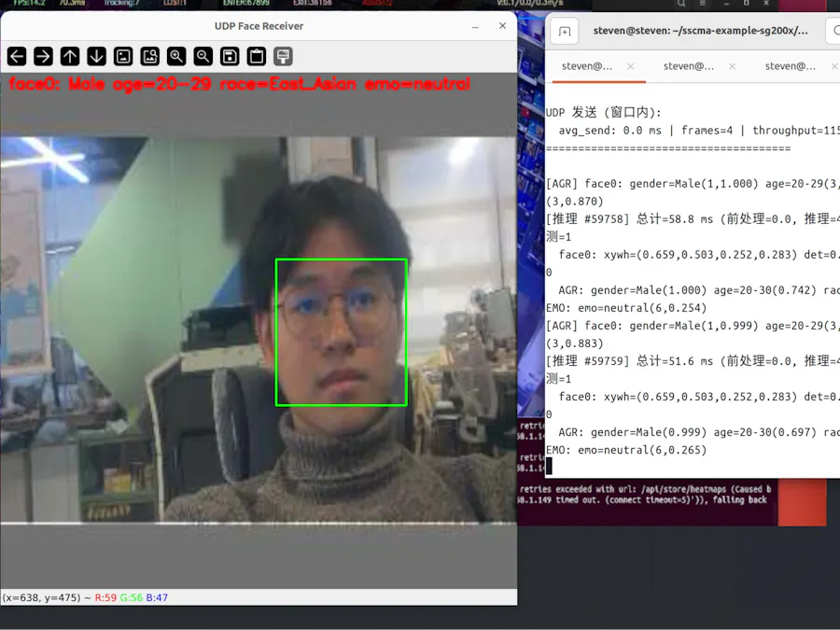Click the UDP Face Receiver title bar text
840x630 pixels.
pyautogui.click(x=259, y=26)
